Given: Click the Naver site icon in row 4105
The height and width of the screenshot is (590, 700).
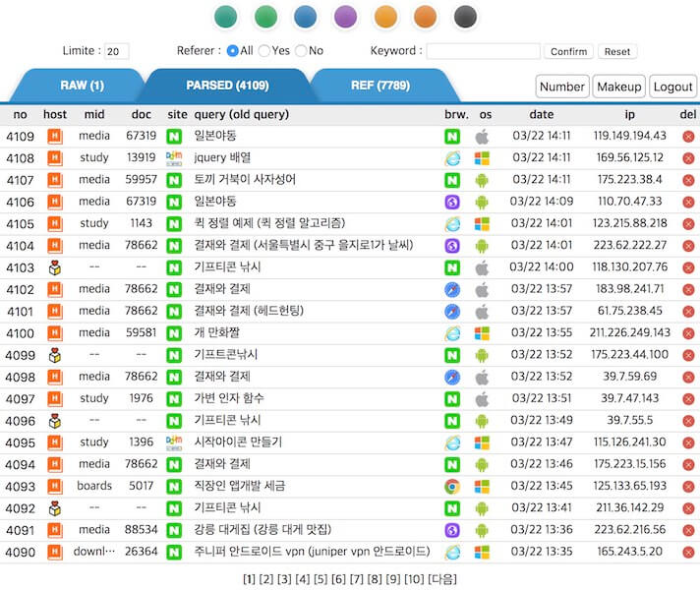Looking at the screenshot, I should (174, 223).
